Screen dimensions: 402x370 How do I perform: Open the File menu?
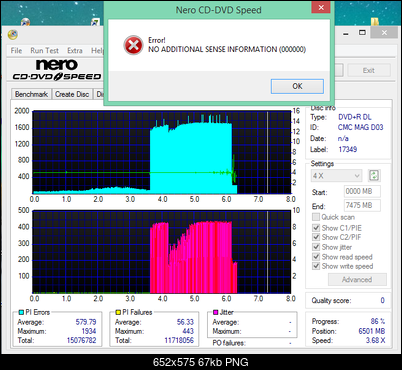[x=16, y=51]
